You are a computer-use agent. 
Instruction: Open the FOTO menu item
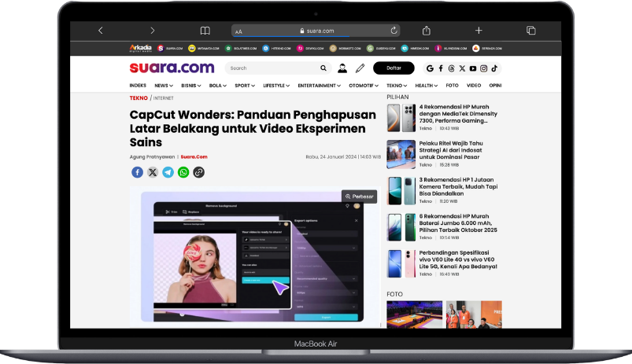coord(453,86)
